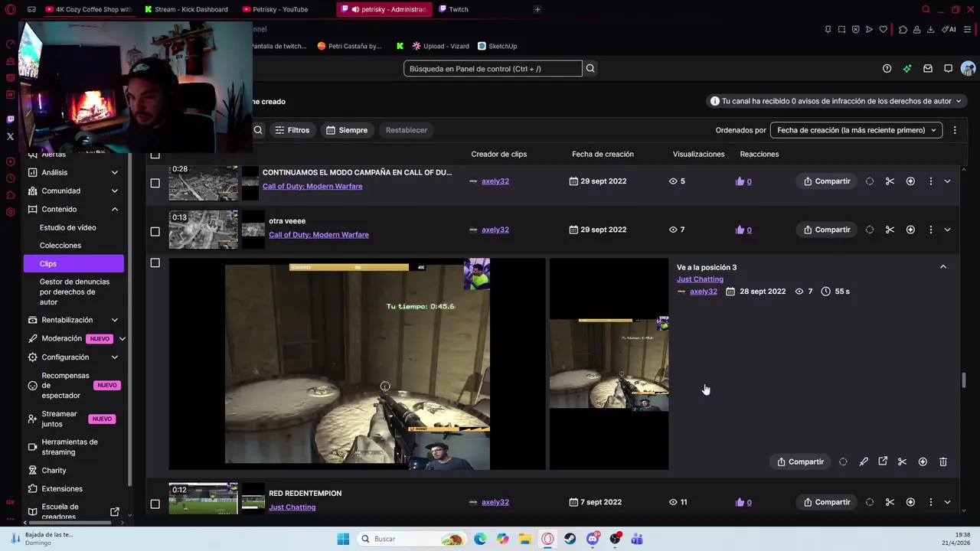The image size is (980, 551).
Task: Expand the 'otra veeee' clip row chevron
Action: (947, 230)
